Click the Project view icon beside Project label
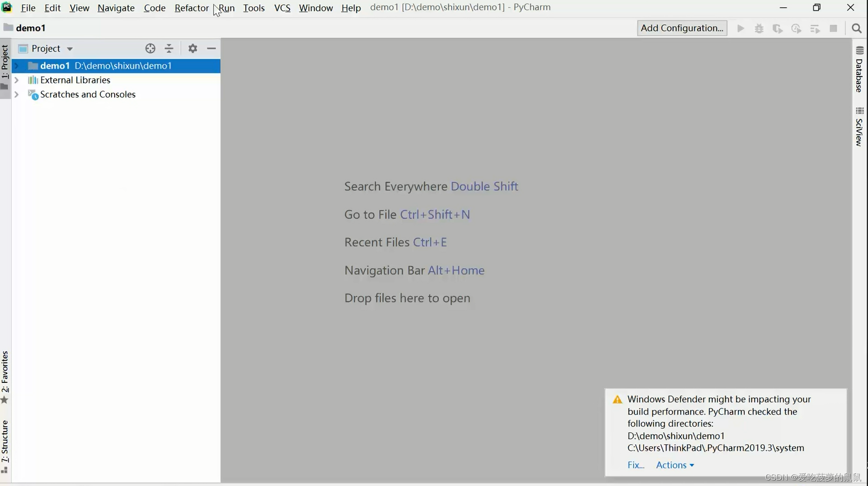 (x=23, y=48)
